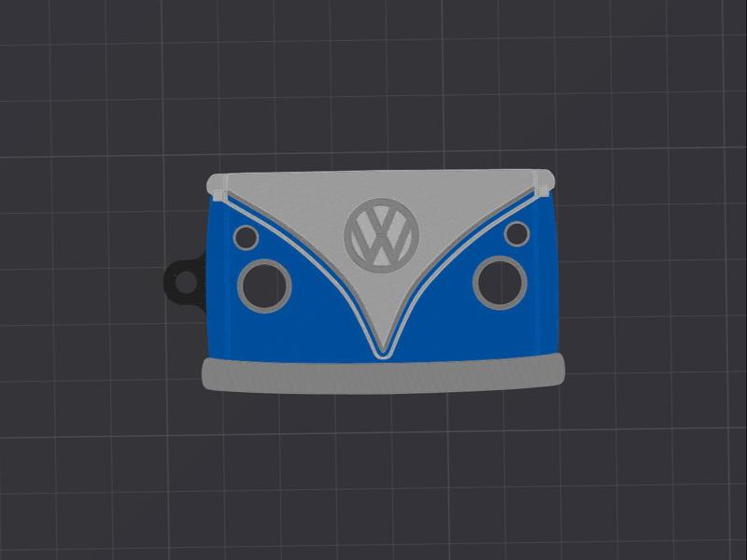Select the large right headlight ring
Viewport: 747px width, 560px height.
500,283
